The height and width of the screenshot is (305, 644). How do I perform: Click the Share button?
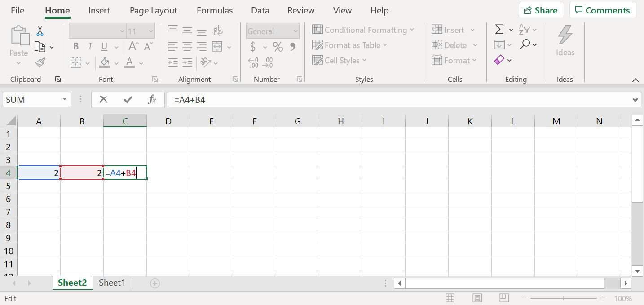click(x=541, y=10)
